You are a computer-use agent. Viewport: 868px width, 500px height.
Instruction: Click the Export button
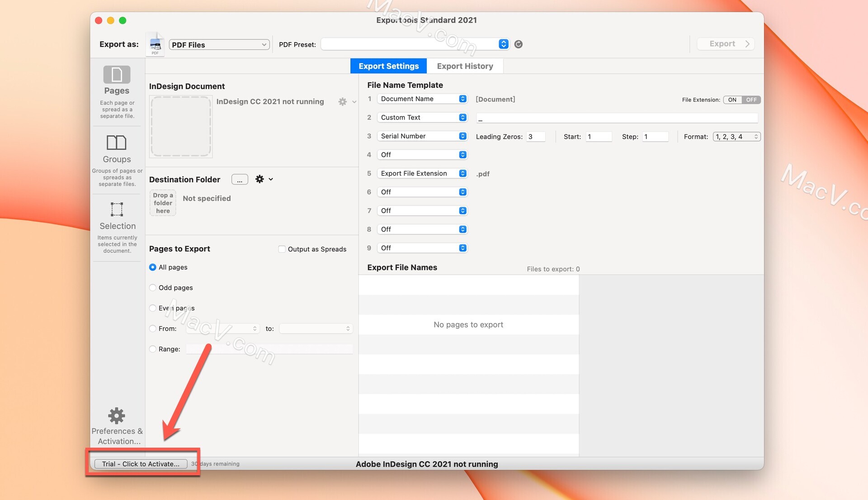tap(726, 43)
